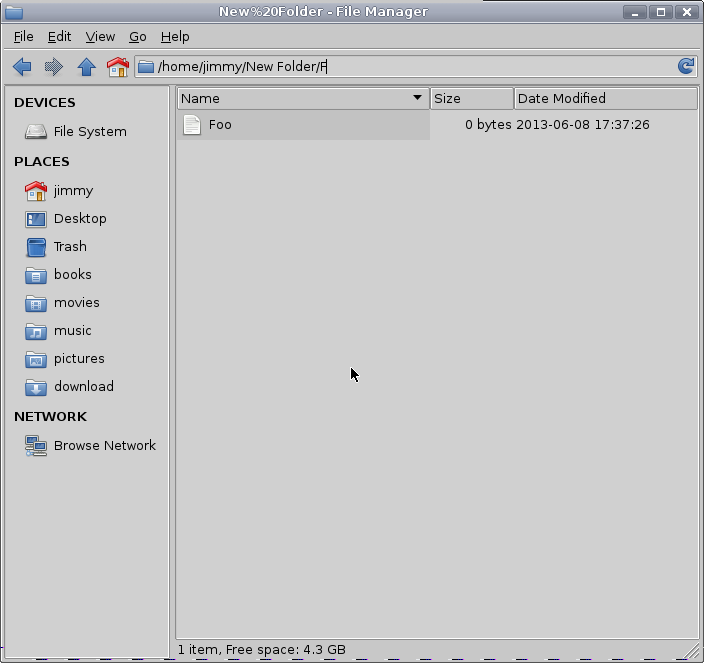The image size is (704, 663).
Task: Open the Trash in Places
Action: 70,246
